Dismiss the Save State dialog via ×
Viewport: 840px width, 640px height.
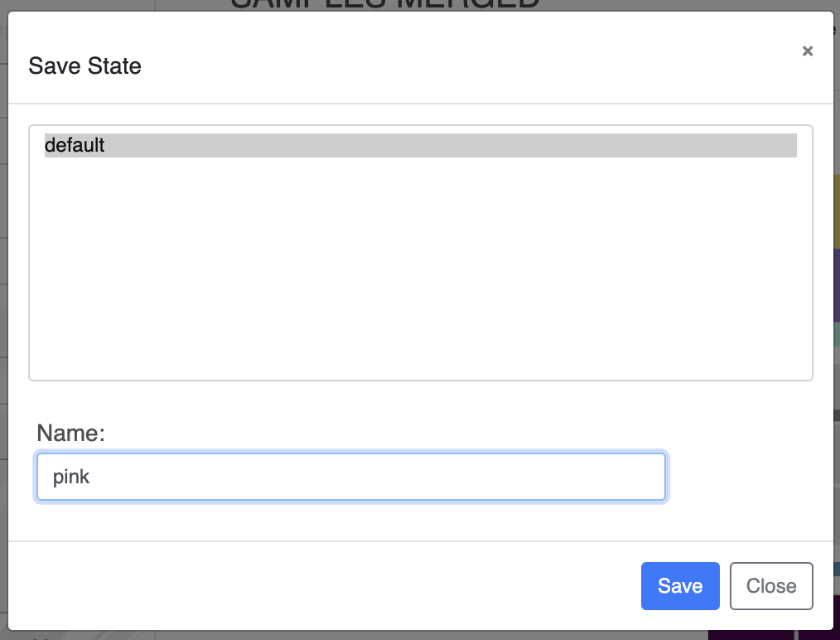808,51
